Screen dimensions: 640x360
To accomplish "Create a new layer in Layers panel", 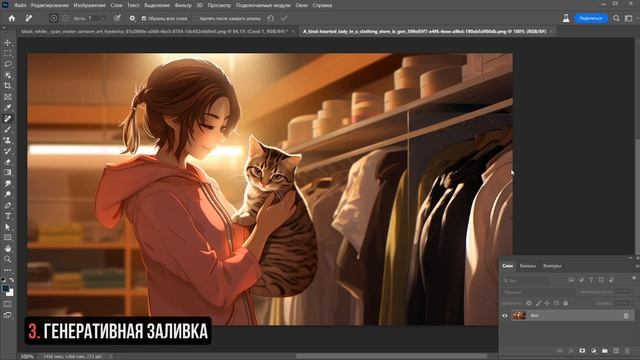I will 616,351.
